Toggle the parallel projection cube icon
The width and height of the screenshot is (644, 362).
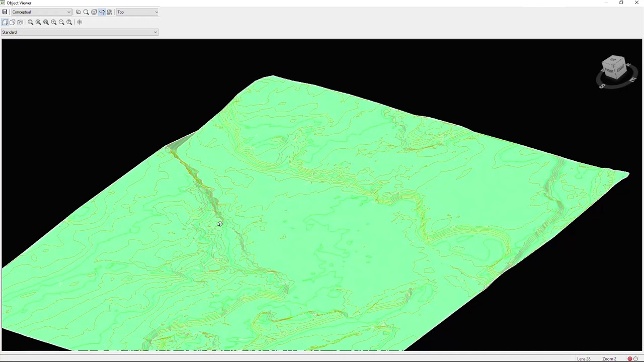pyautogui.click(x=5, y=22)
